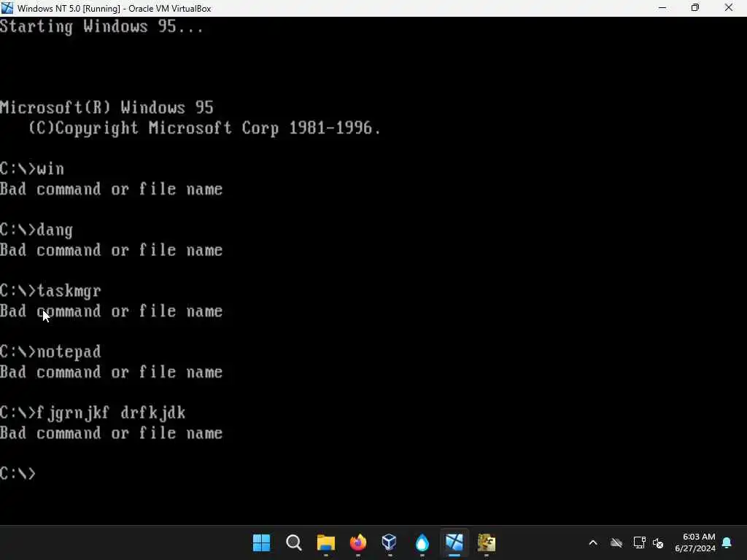
Task: Click the "C:\>win" command line
Action: [x=32, y=168]
